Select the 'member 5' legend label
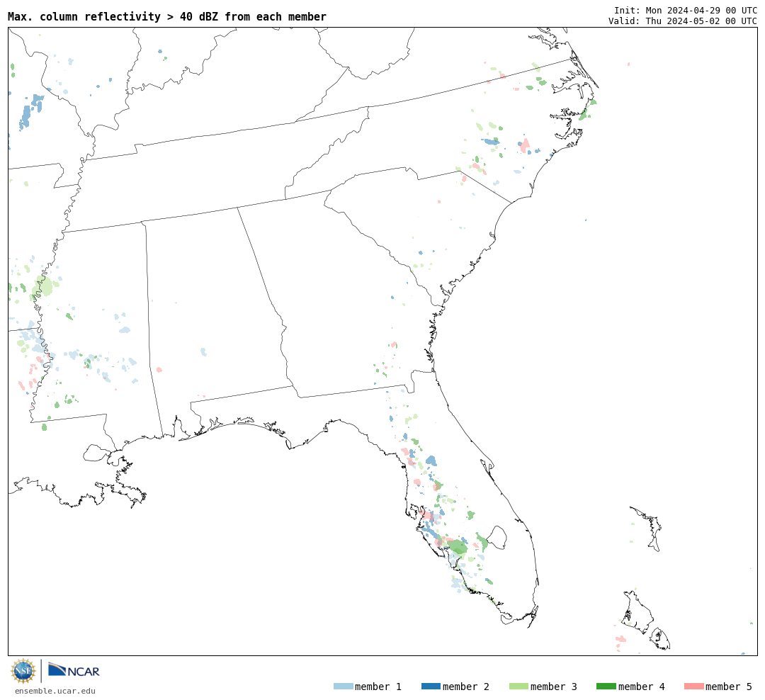The height and width of the screenshot is (700, 765). pyautogui.click(x=729, y=687)
